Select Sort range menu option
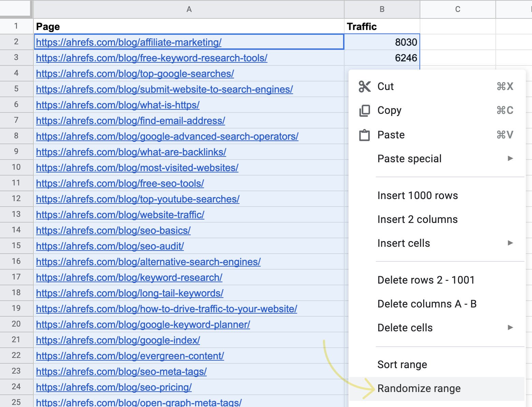The width and height of the screenshot is (532, 407). point(402,365)
